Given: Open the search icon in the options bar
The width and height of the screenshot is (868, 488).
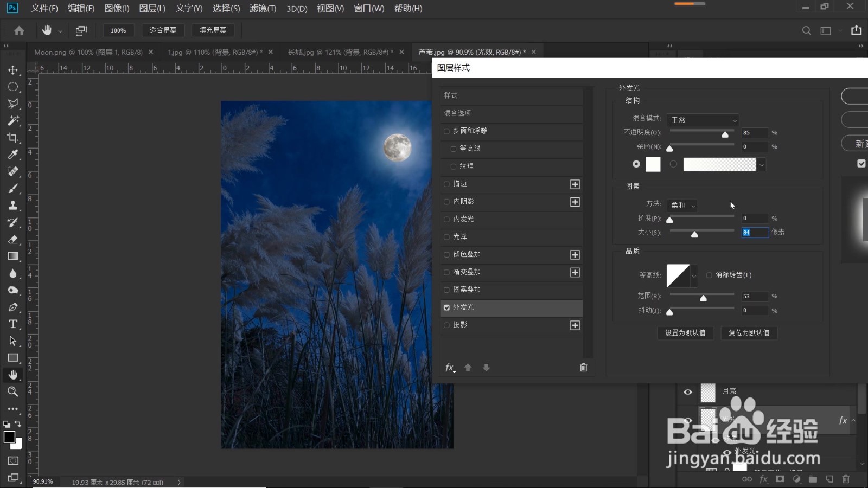Looking at the screenshot, I should [807, 30].
